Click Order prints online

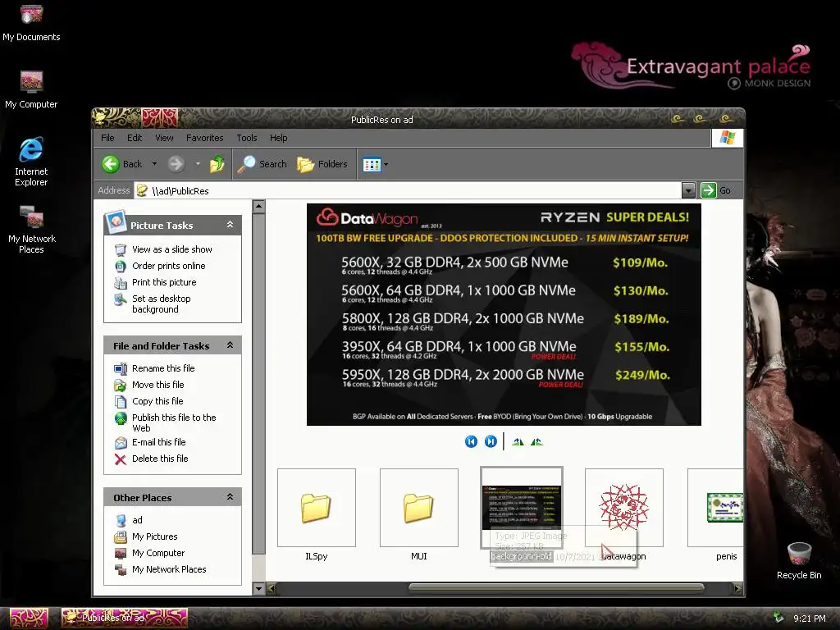(169, 266)
